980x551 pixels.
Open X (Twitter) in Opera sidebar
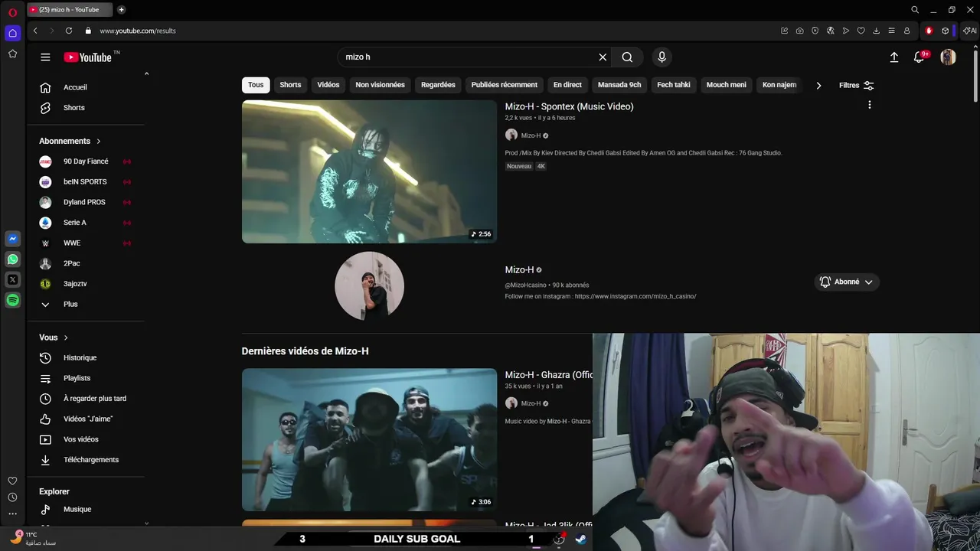[x=12, y=280]
